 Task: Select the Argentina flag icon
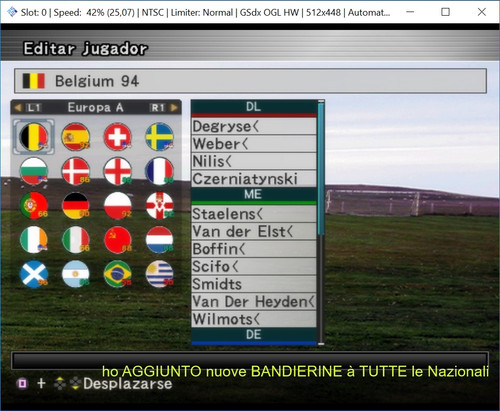point(76,274)
